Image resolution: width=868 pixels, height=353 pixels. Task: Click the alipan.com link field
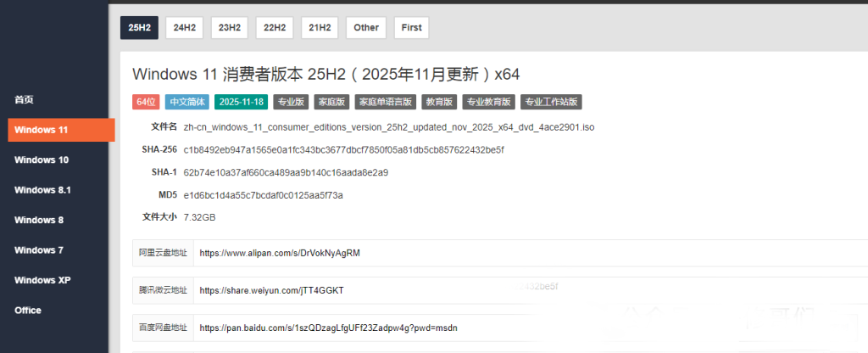pyautogui.click(x=531, y=253)
